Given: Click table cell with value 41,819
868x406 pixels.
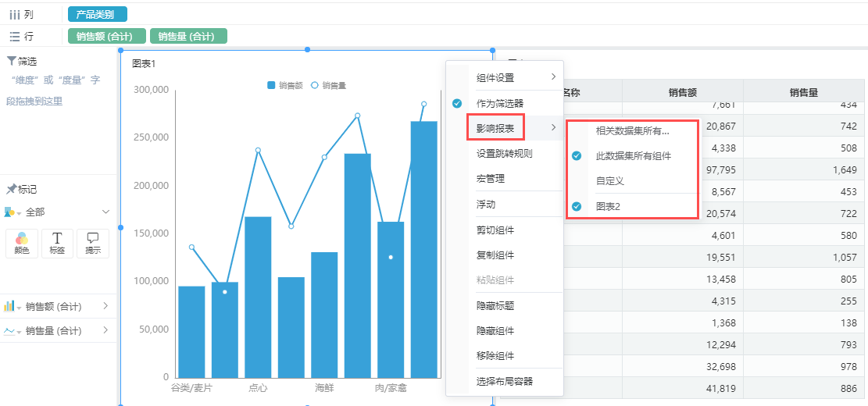Looking at the screenshot, I should pos(683,389).
